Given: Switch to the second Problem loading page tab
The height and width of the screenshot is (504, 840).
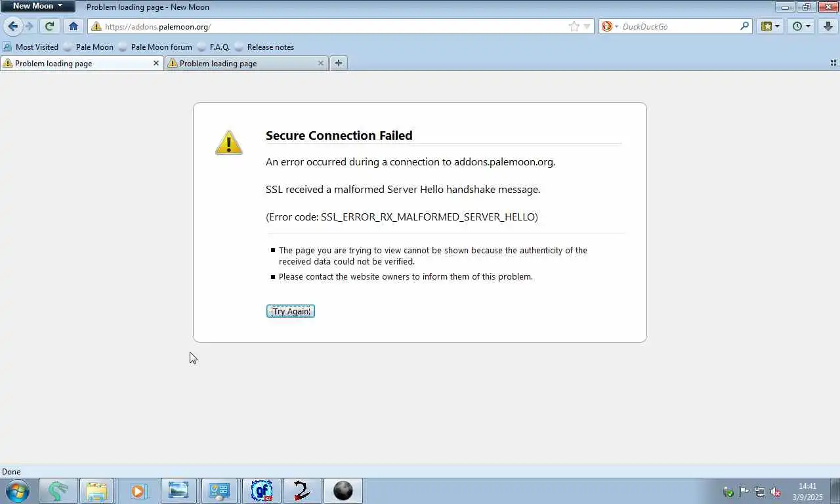Looking at the screenshot, I should [247, 64].
